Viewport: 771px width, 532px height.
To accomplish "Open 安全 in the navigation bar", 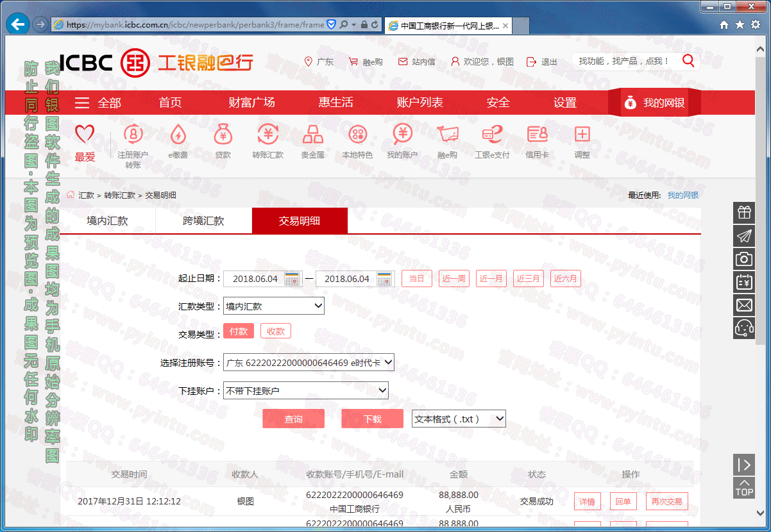I will click(x=498, y=103).
